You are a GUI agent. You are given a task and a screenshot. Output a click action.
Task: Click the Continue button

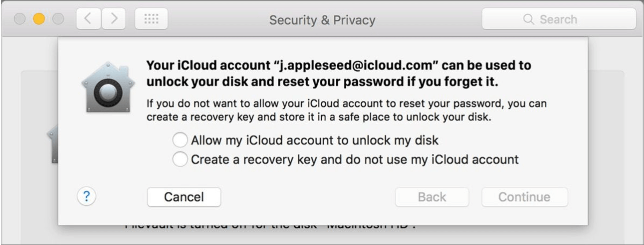[x=524, y=197]
